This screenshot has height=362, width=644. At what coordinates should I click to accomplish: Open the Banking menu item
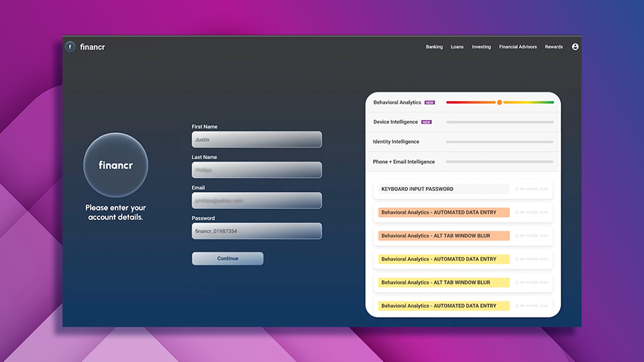(x=434, y=47)
